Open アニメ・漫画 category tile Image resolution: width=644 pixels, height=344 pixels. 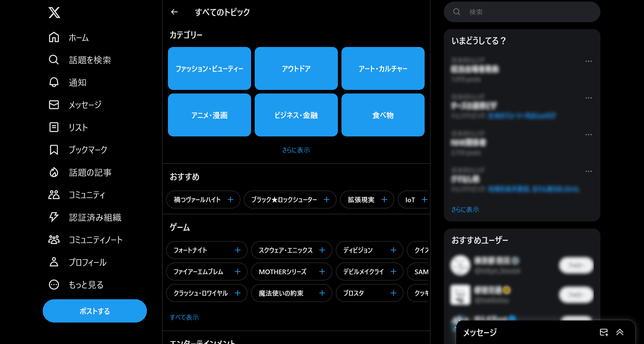pyautogui.click(x=209, y=115)
